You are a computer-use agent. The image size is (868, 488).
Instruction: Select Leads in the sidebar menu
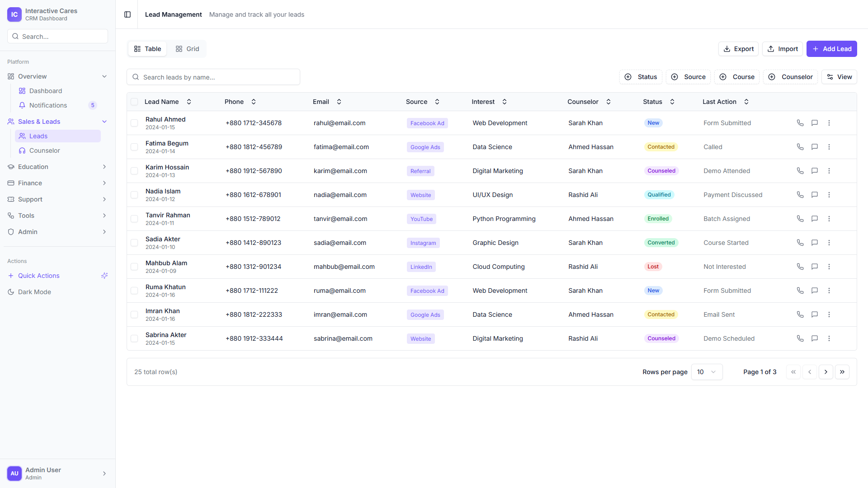coord(39,136)
